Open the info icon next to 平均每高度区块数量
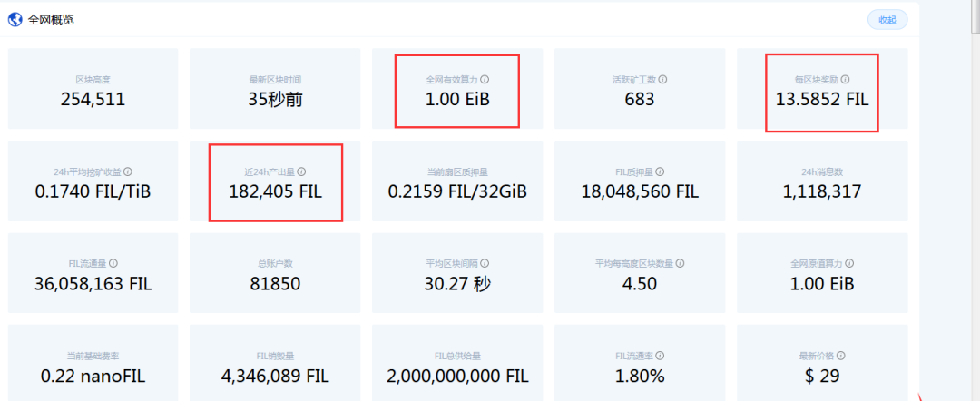980x401 pixels. 680,264
